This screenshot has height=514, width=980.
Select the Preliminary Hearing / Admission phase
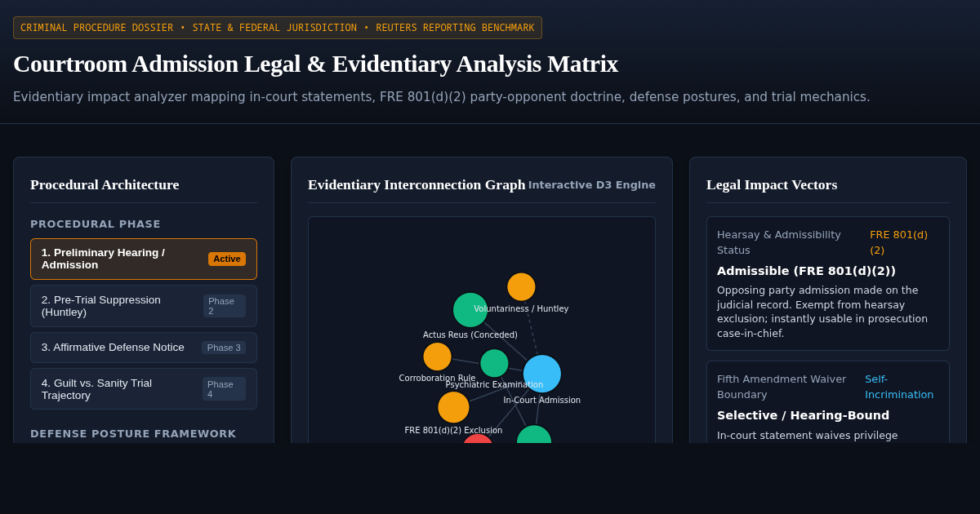point(144,259)
